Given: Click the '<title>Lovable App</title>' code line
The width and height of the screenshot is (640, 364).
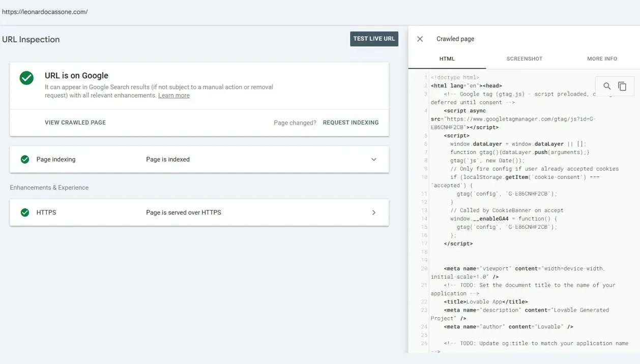Looking at the screenshot, I should click(x=485, y=302).
